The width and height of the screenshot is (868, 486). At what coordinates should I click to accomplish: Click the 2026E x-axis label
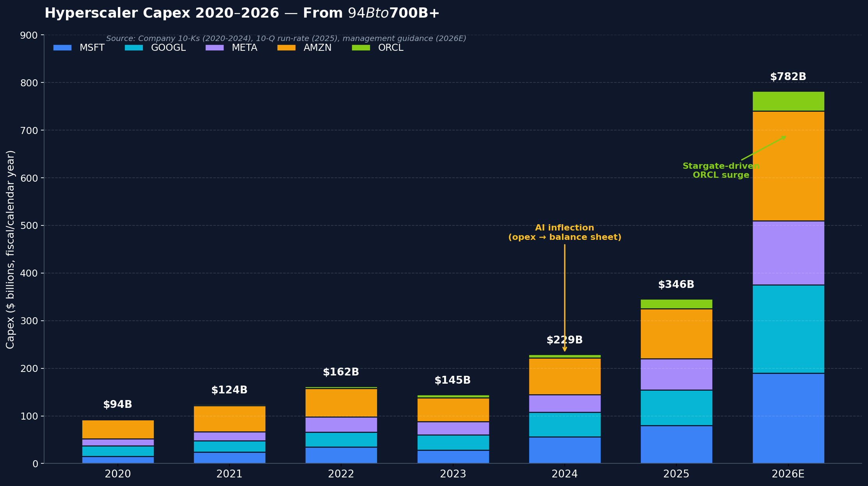pyautogui.click(x=788, y=474)
